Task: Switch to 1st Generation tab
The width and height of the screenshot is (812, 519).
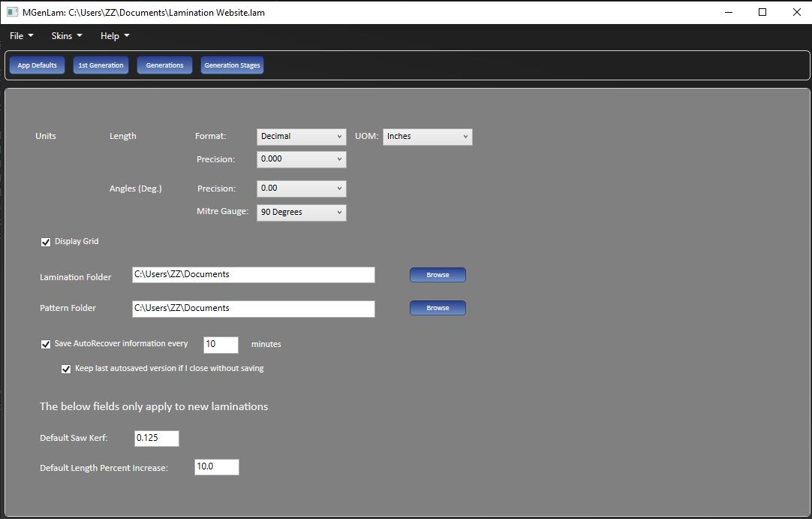Action: point(101,65)
